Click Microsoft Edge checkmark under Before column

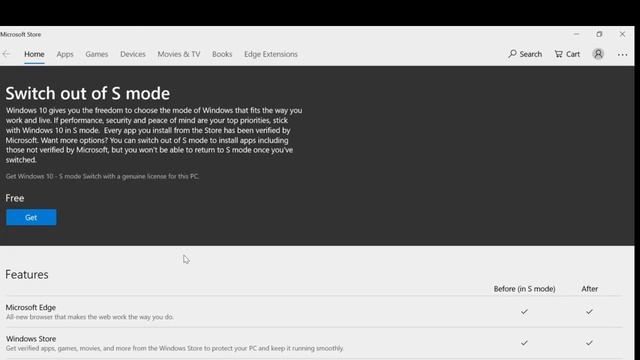(x=524, y=312)
